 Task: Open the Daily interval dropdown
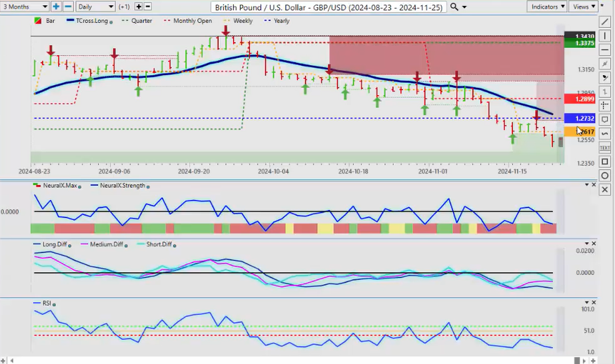click(95, 7)
